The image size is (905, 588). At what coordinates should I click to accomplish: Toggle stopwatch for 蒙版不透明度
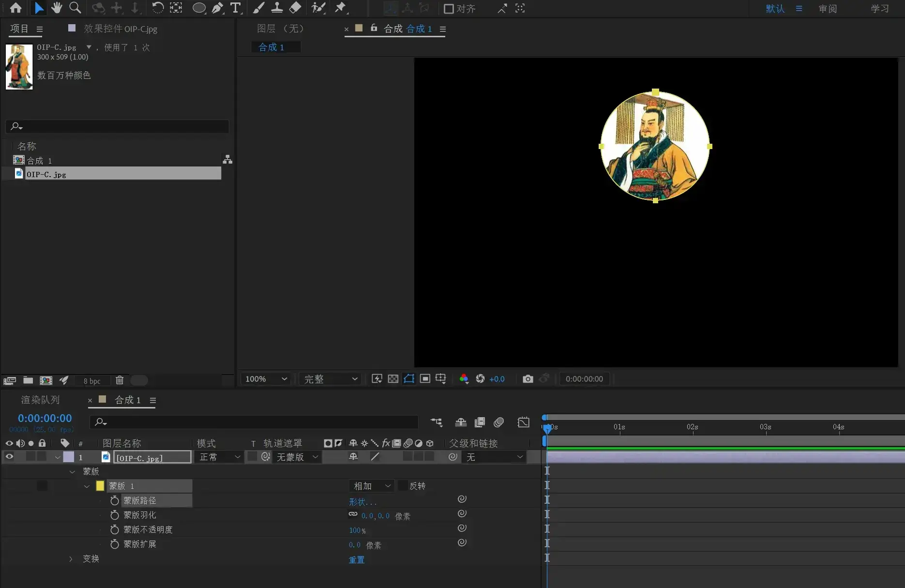[115, 529]
